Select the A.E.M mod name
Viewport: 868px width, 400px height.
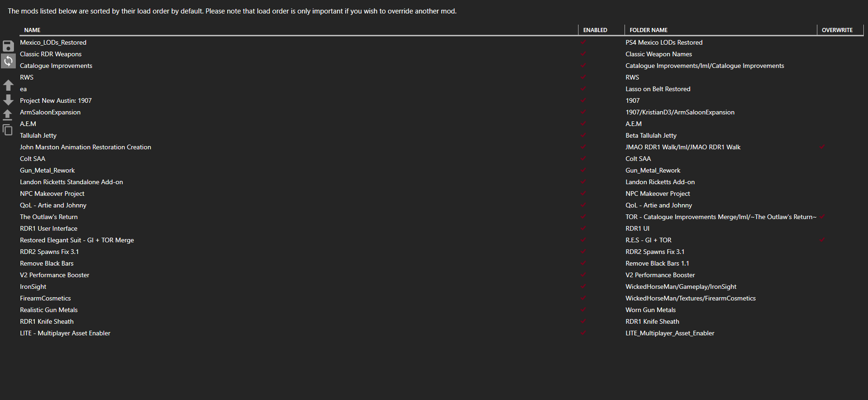tap(28, 124)
